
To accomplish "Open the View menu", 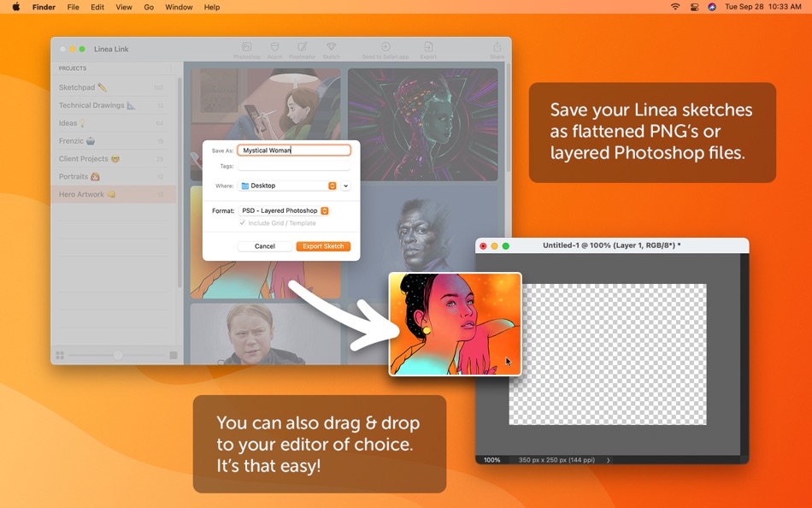I will tap(124, 7).
